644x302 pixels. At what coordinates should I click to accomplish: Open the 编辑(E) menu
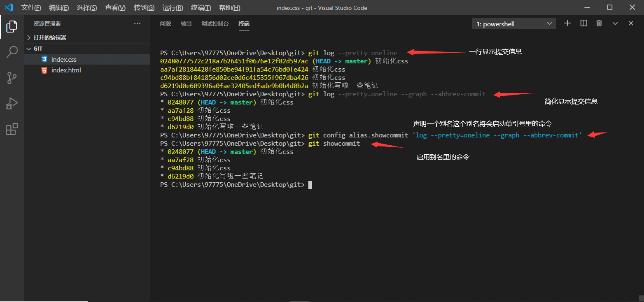59,8
